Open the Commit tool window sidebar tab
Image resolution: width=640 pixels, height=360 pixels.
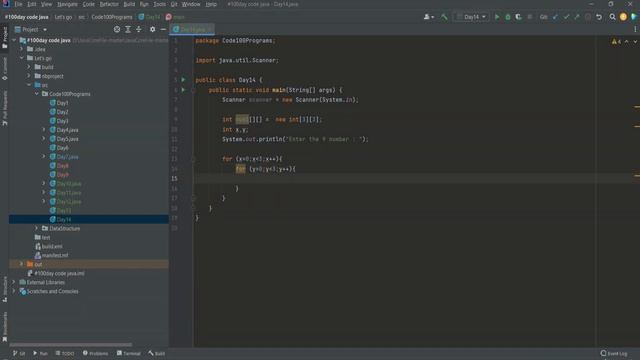4,69
